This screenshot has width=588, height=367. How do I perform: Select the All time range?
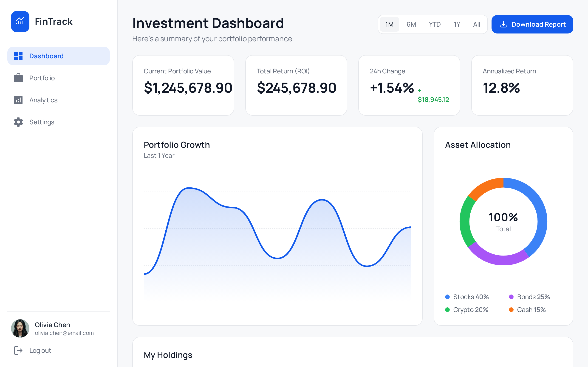476,25
